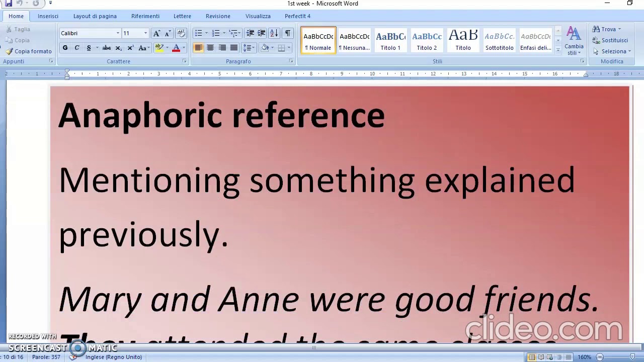Click the bullet list icon
Image resolution: width=644 pixels, height=362 pixels.
(x=198, y=33)
